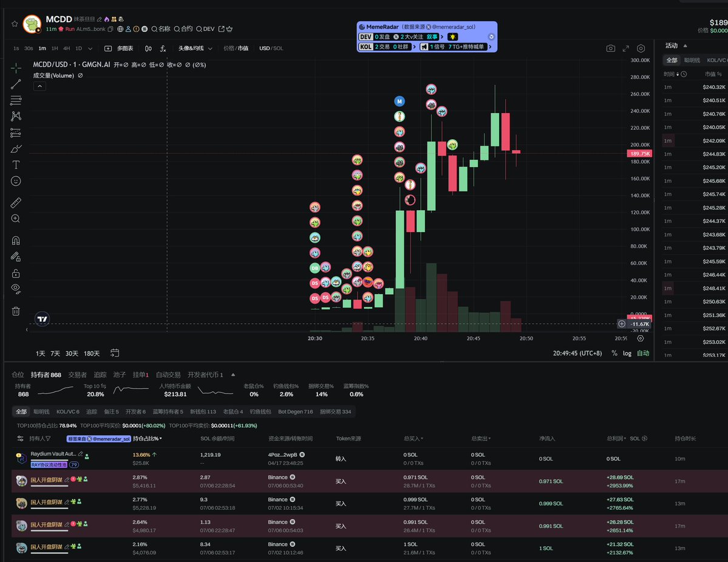Open the indicators fx menu
Viewport: 728px width, 562px height.
point(163,49)
